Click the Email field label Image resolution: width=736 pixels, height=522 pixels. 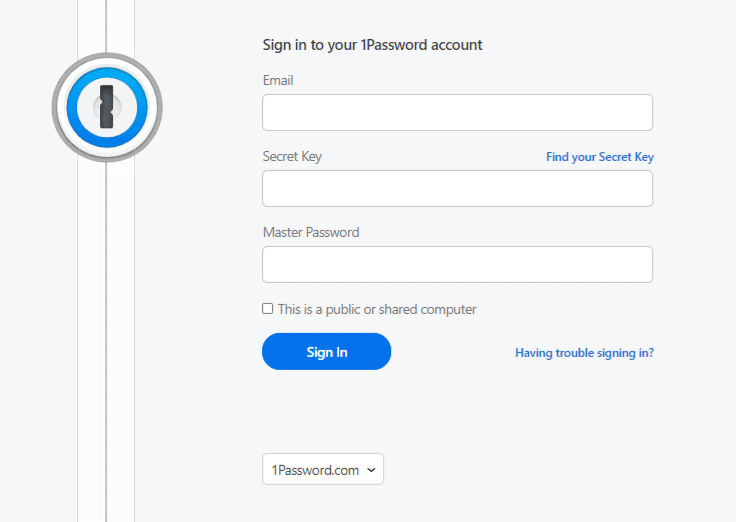(x=278, y=80)
